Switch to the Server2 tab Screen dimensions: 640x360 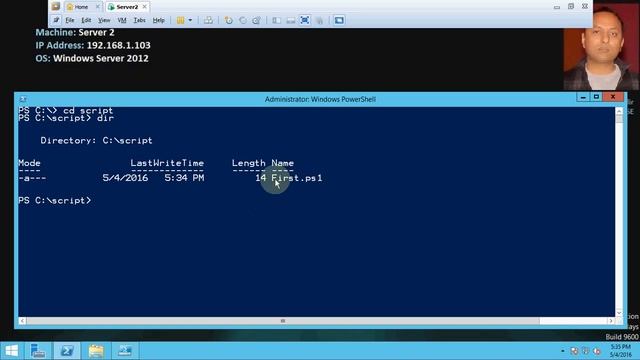127,7
